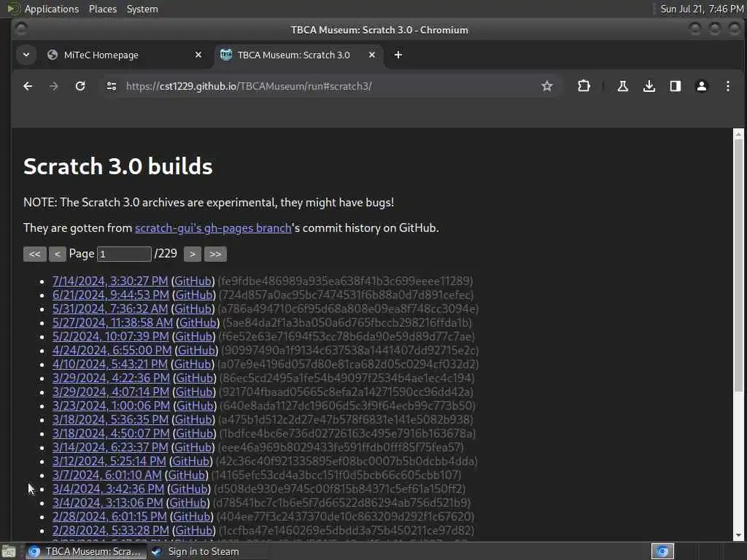
Task: Open GitHub link for 3/7/2024 build
Action: [x=186, y=474]
